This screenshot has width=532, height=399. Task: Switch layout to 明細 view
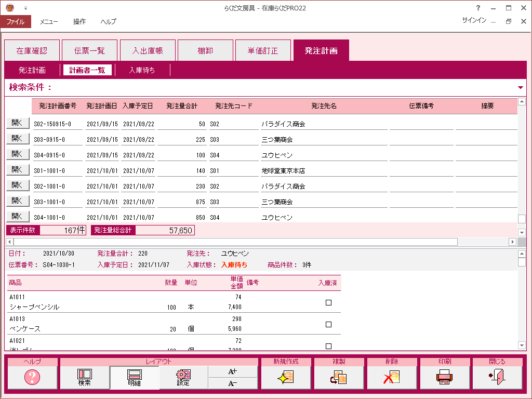point(135,377)
